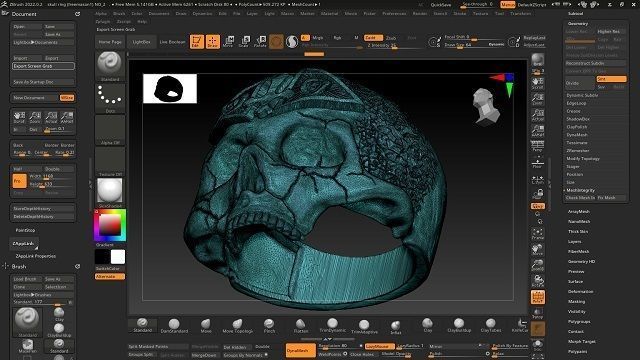The width and height of the screenshot is (640, 360).
Task: Click the Divide button
Action: pyautogui.click(x=580, y=83)
